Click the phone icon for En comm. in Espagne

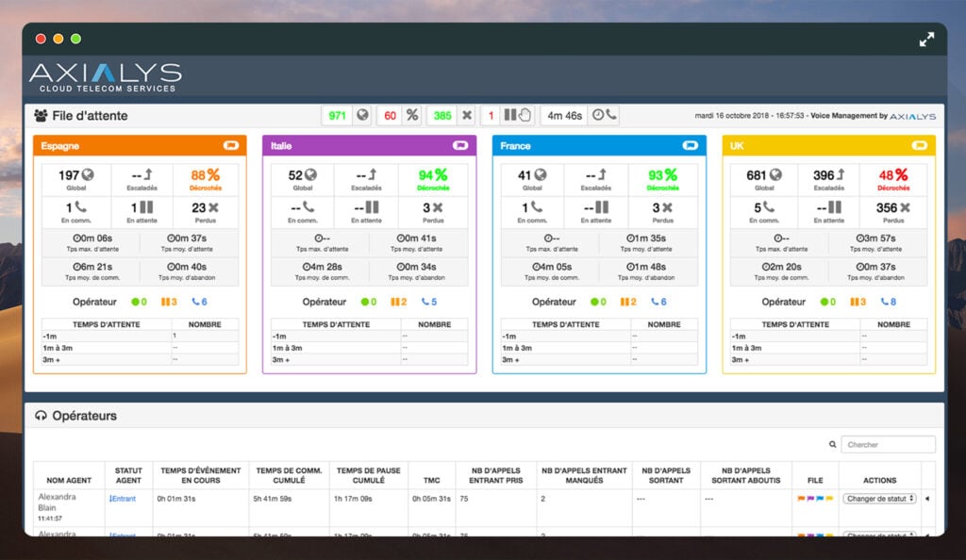[x=80, y=207]
